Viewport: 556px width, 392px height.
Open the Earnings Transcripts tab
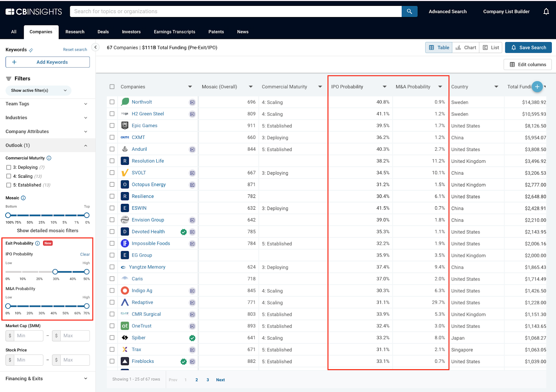[x=174, y=32]
